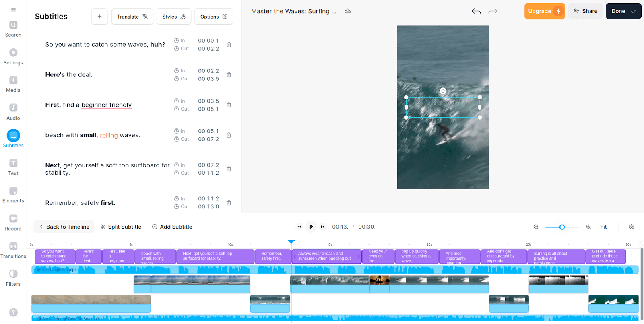Set Out time 00:02.2 for first subtitle
The width and height of the screenshot is (644, 324).
point(208,49)
